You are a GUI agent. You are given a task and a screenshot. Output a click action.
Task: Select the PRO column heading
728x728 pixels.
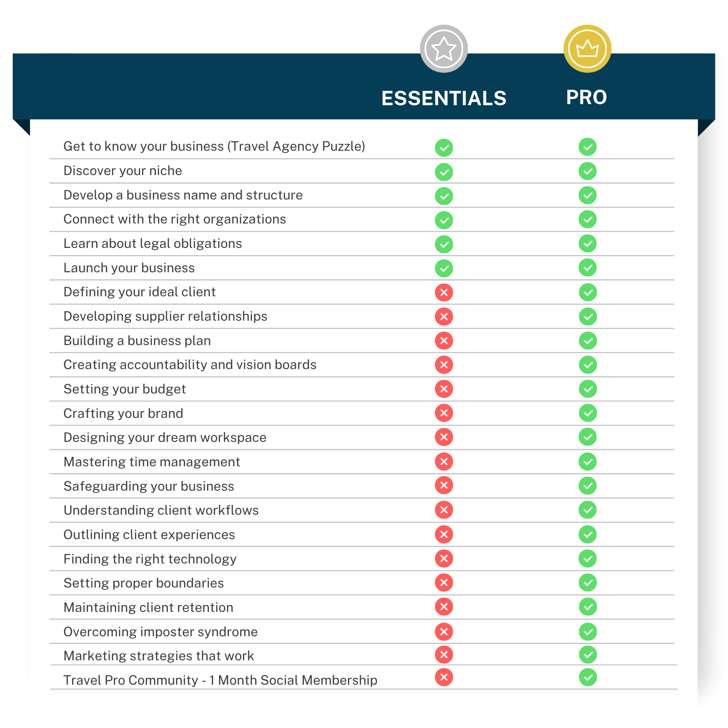(586, 98)
